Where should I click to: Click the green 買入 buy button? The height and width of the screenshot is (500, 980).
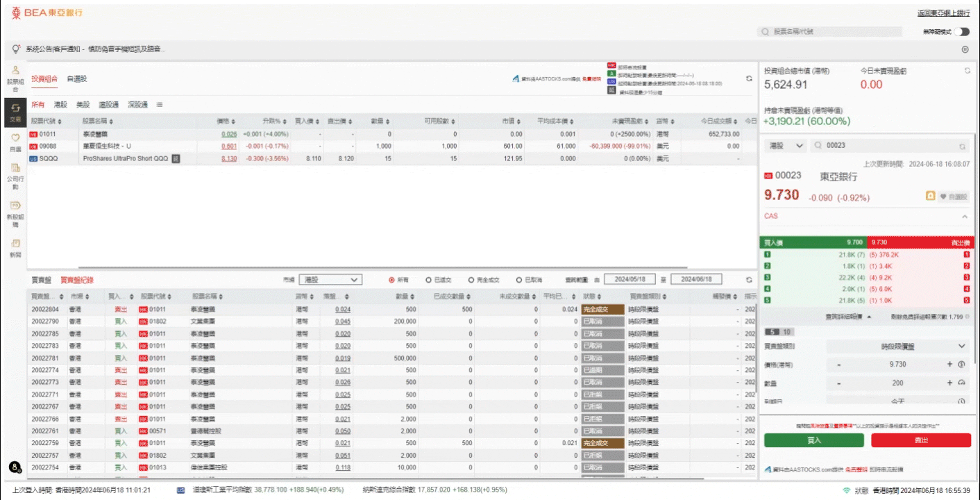click(x=813, y=440)
